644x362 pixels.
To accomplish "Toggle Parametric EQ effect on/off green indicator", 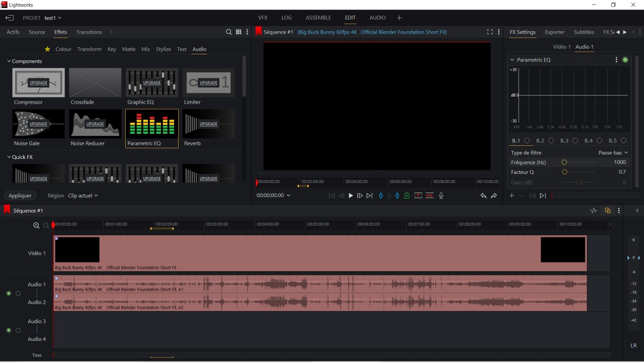I will tap(625, 60).
